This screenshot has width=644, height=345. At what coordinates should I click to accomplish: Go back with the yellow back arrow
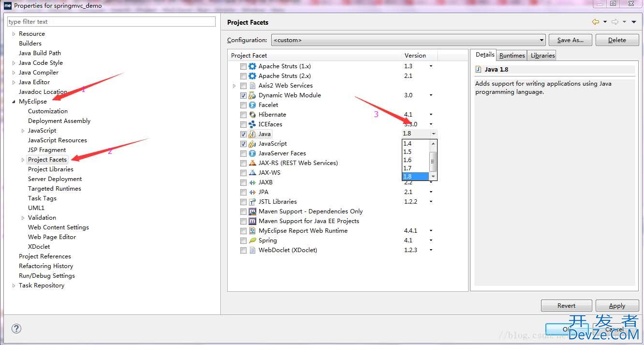click(x=596, y=22)
